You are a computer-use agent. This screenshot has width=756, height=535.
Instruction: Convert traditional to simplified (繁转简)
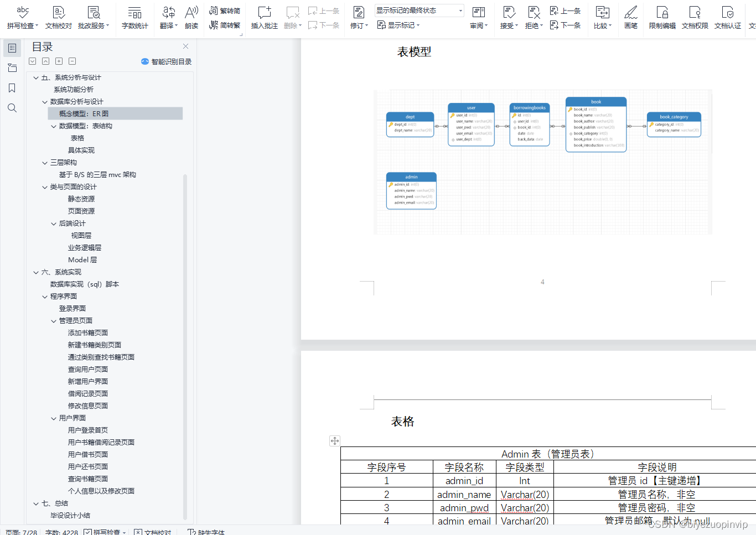(x=225, y=11)
